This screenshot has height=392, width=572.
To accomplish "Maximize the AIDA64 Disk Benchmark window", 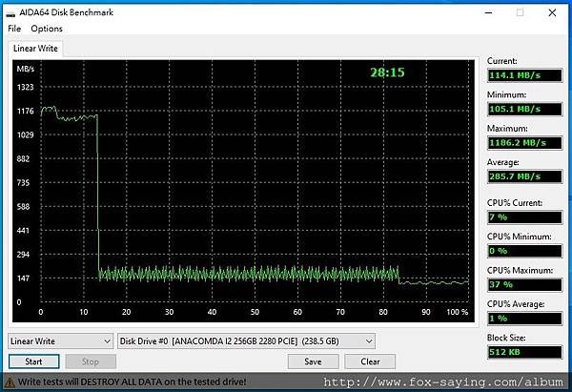I will tap(521, 12).
